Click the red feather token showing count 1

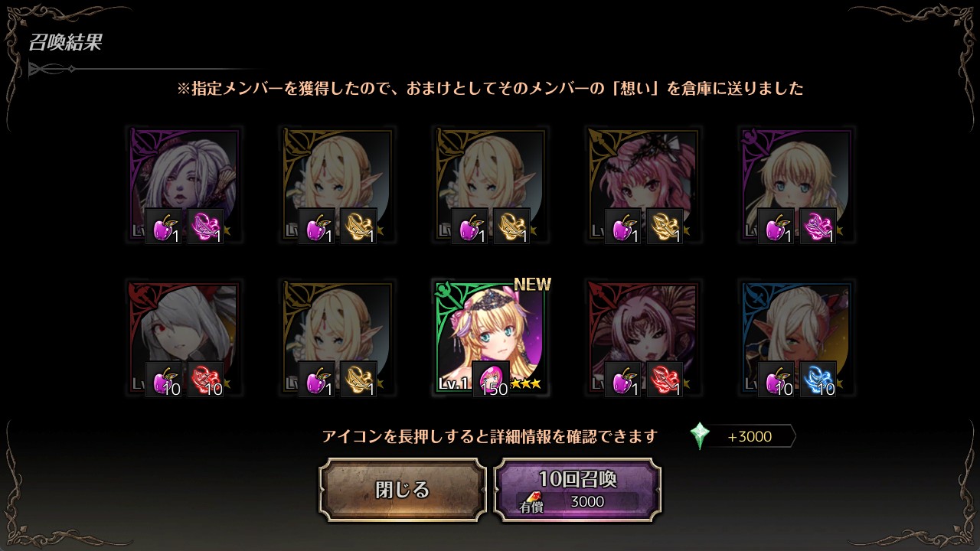(x=665, y=379)
